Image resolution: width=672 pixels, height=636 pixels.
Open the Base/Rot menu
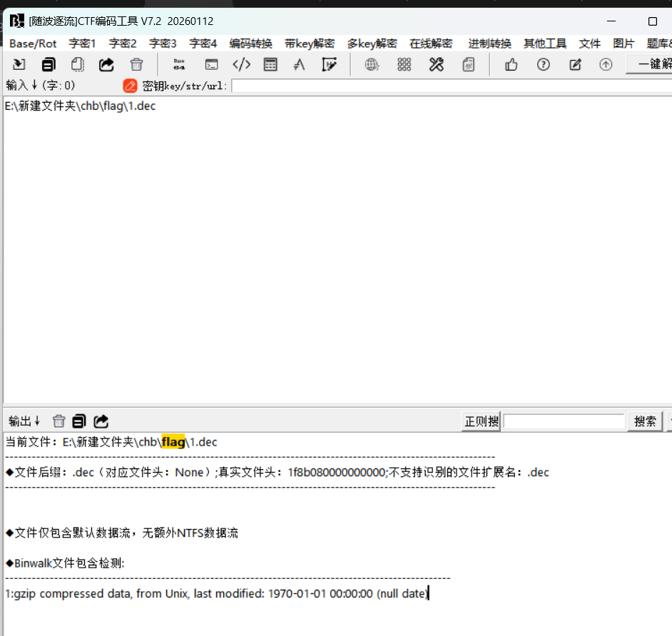pos(33,43)
